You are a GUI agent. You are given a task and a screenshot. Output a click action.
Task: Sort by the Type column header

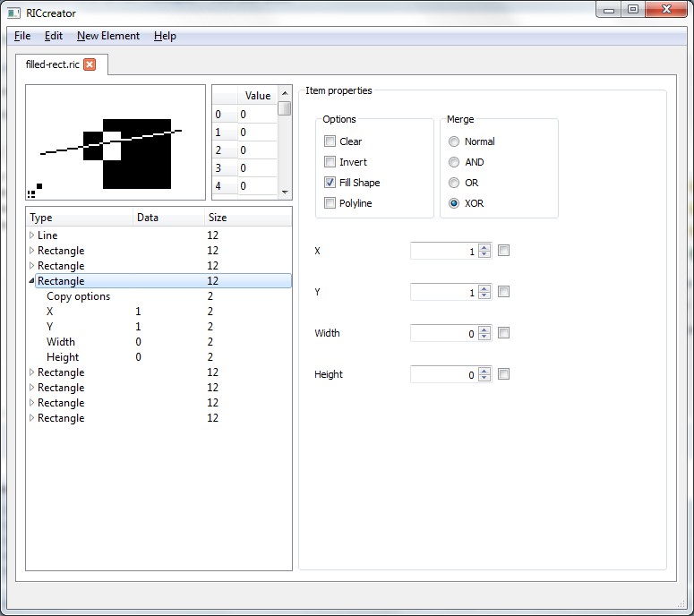point(79,218)
